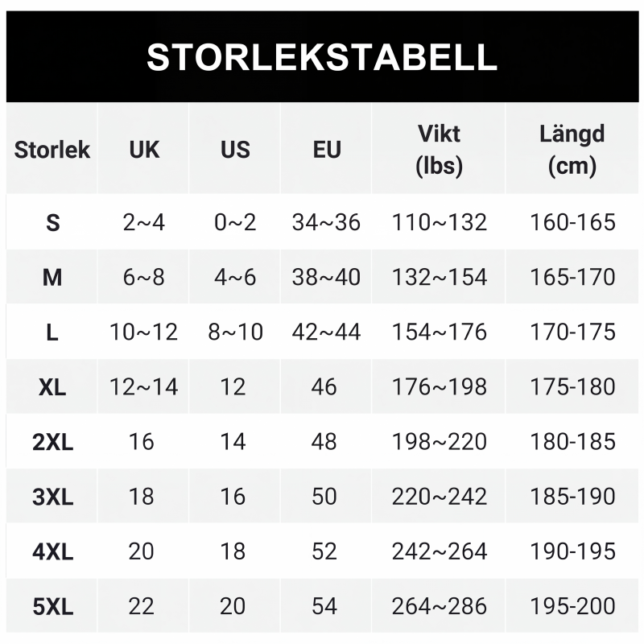Select the UK value 10~12

(144, 332)
